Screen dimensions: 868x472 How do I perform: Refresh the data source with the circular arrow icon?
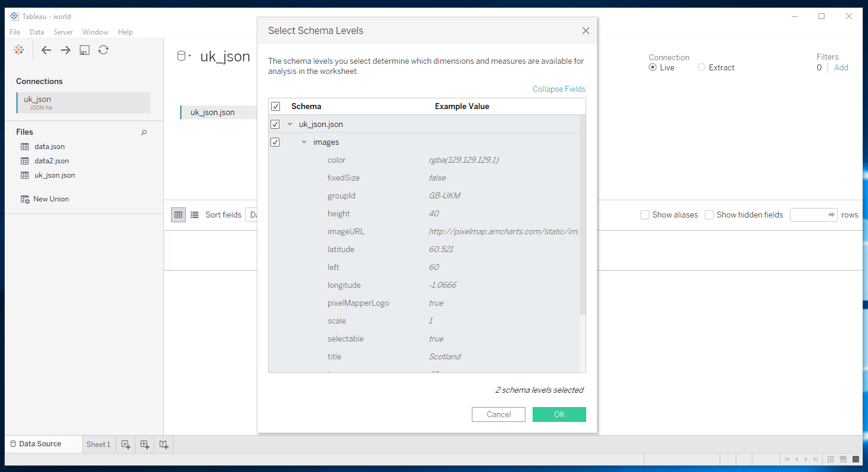pos(104,50)
